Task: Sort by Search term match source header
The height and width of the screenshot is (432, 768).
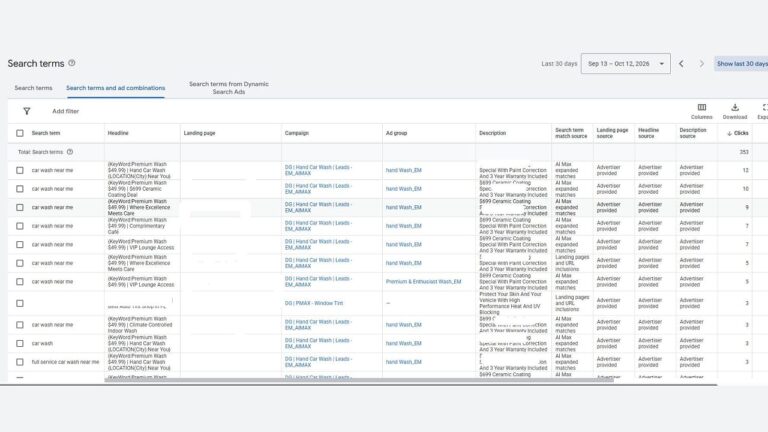Action: click(571, 133)
